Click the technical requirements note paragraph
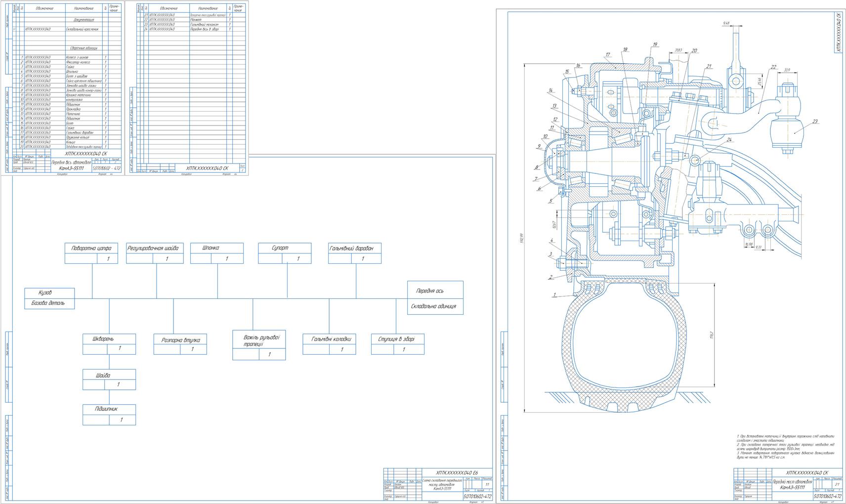This screenshot has height=504, width=846. (785, 447)
